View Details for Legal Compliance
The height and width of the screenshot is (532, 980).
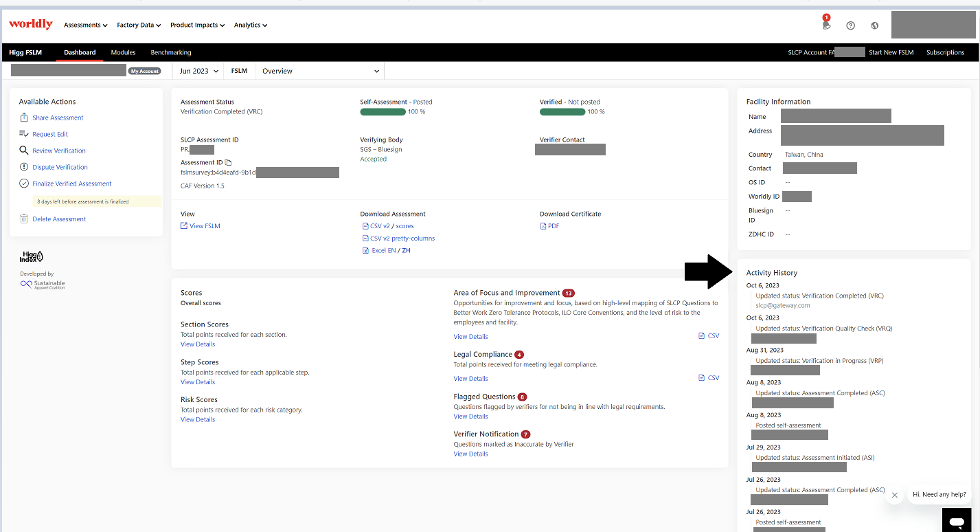click(470, 379)
